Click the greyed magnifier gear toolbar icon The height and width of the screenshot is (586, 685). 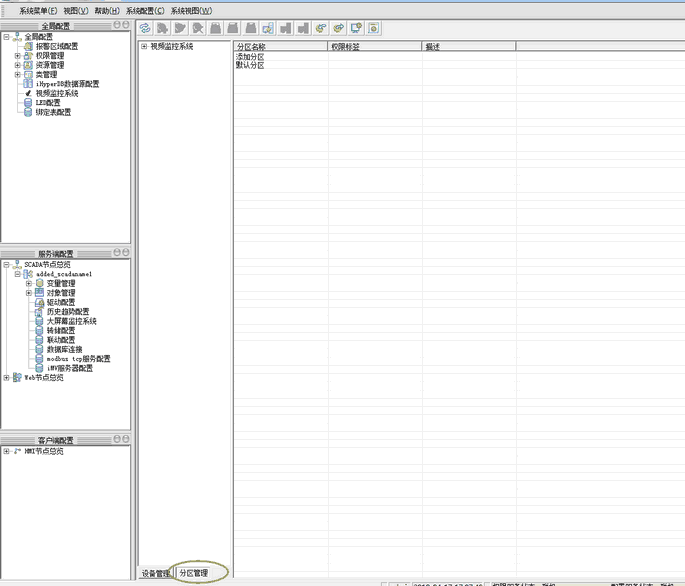[x=198, y=28]
